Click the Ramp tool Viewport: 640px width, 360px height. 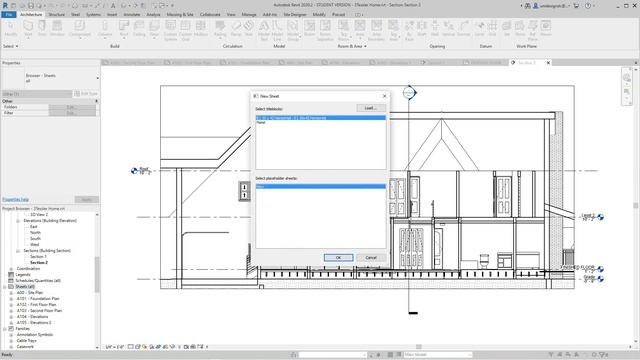236,29
